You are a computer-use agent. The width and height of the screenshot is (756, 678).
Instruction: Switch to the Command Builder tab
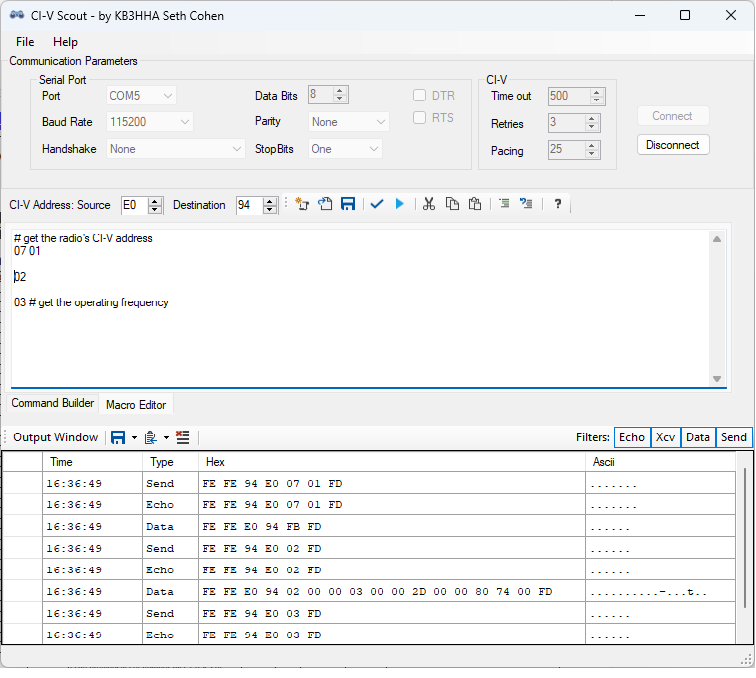tap(53, 403)
